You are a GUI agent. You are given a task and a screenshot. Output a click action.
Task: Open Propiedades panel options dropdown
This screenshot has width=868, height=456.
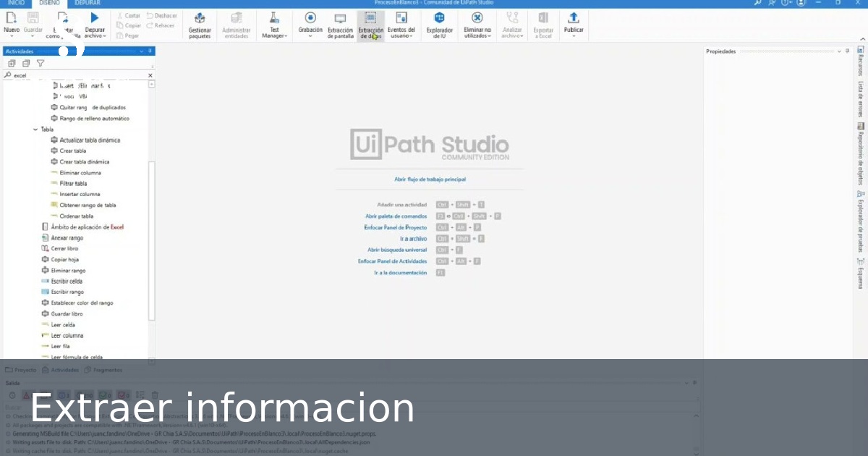tap(839, 51)
